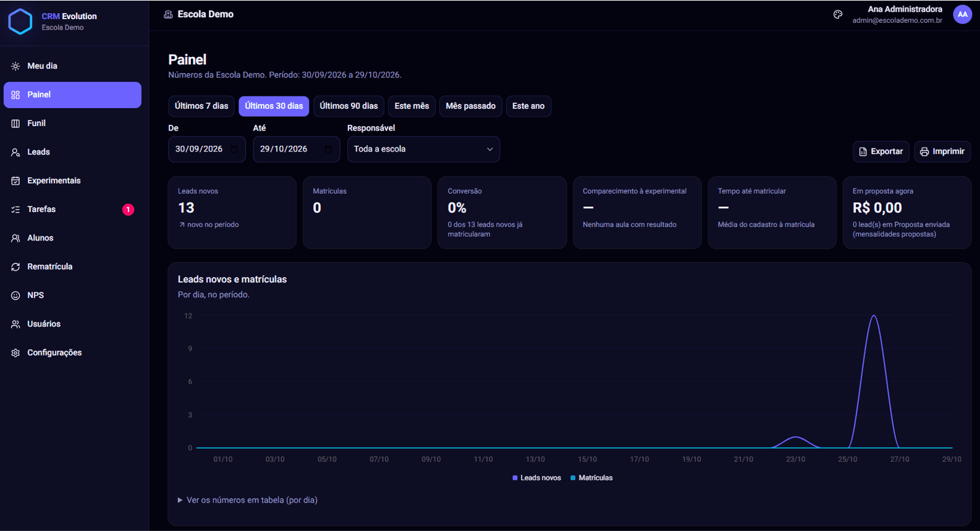The image size is (980, 531).
Task: Click the De date field 30/09/2026
Action: [206, 149]
